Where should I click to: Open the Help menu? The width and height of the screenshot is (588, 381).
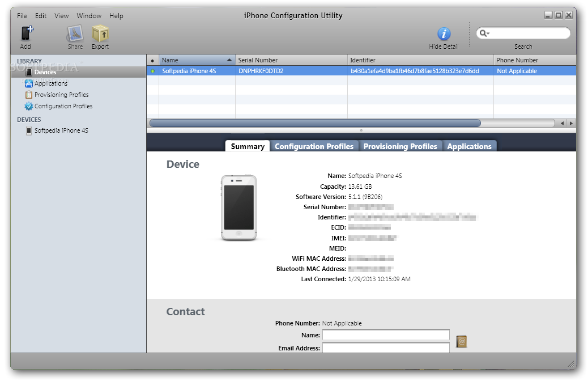pos(116,16)
